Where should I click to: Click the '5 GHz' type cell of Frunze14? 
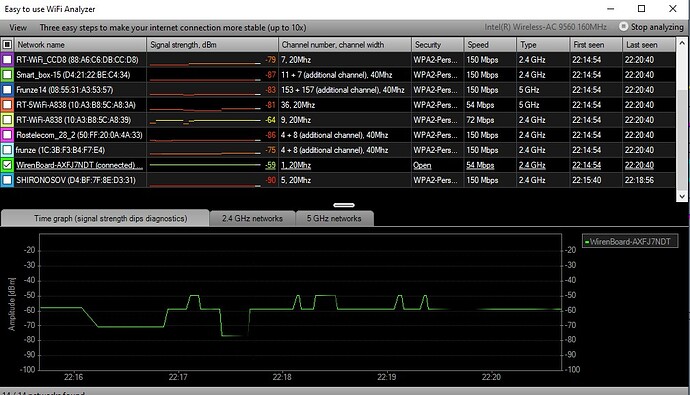(529, 90)
